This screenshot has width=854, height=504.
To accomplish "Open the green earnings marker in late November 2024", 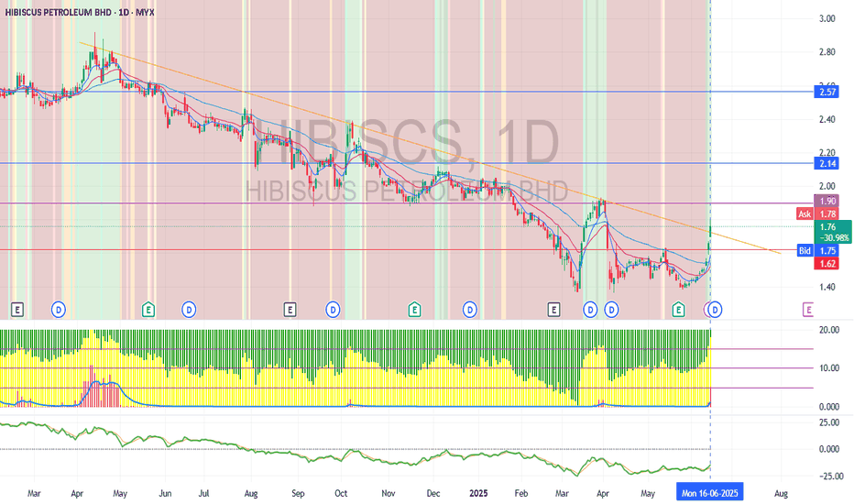I will (x=414, y=310).
